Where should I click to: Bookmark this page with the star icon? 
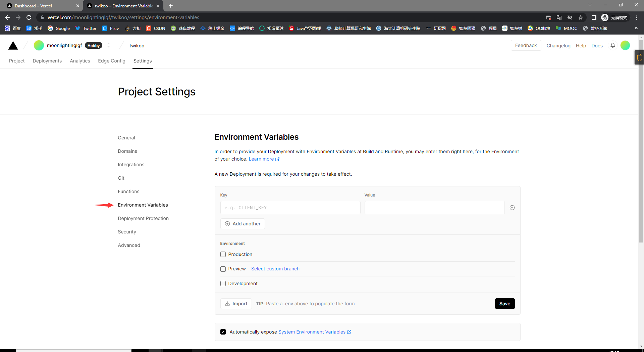point(581,17)
